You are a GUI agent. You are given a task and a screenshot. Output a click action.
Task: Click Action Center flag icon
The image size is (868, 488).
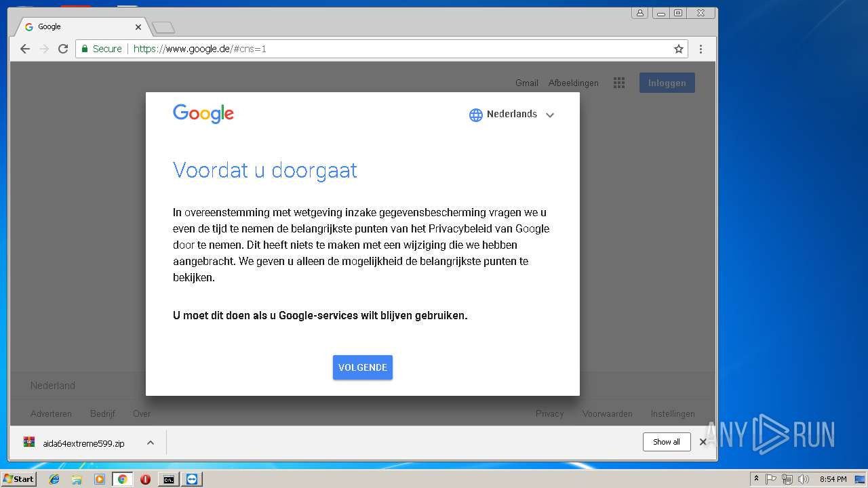pos(770,479)
